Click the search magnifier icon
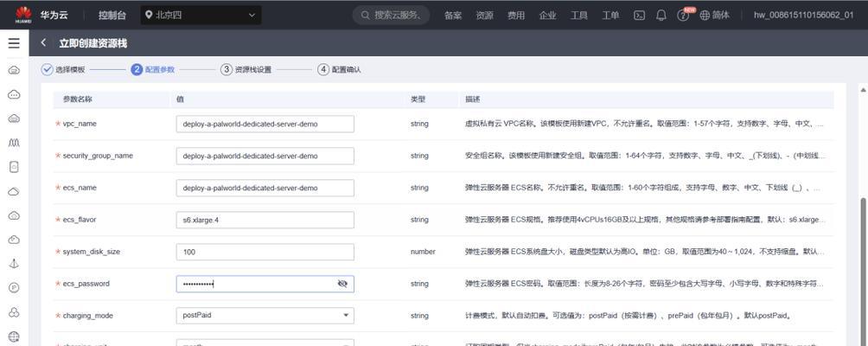The height and width of the screenshot is (346, 868). tap(366, 16)
